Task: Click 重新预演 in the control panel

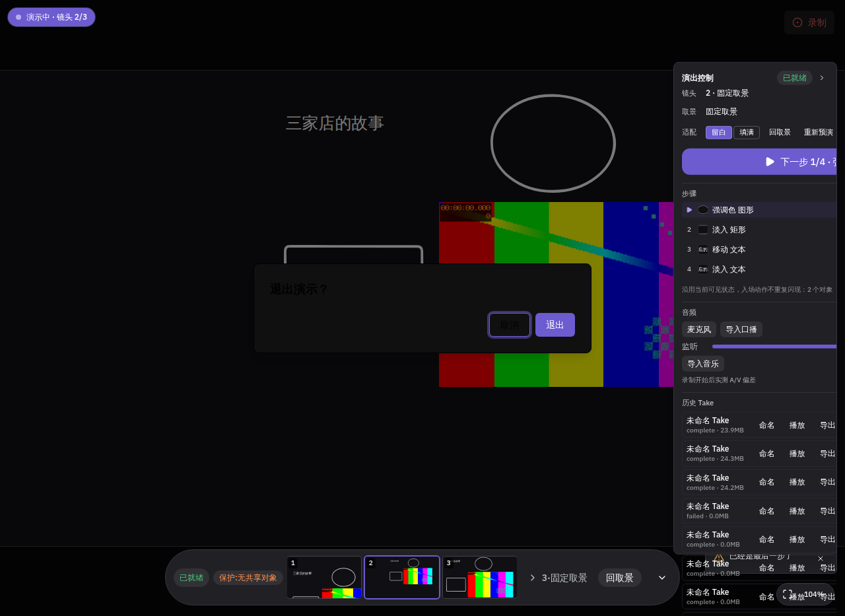Action: click(x=819, y=132)
